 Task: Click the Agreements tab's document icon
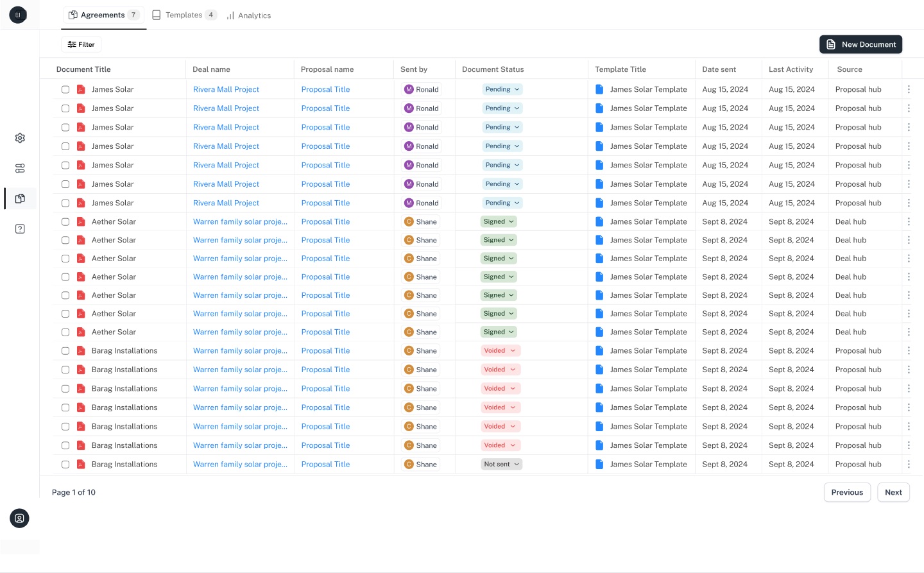point(73,15)
